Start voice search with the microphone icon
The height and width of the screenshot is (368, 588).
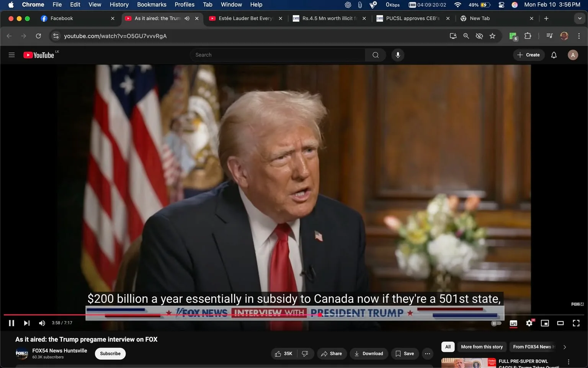(398, 55)
